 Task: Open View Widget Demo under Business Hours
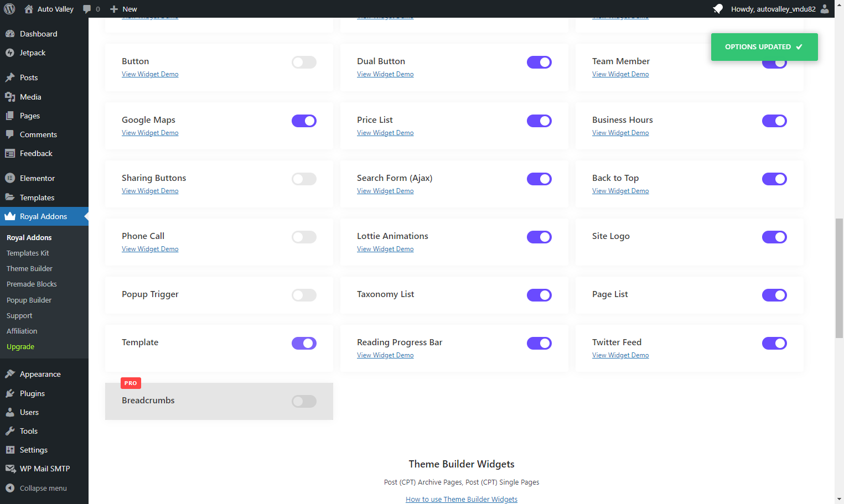click(620, 133)
